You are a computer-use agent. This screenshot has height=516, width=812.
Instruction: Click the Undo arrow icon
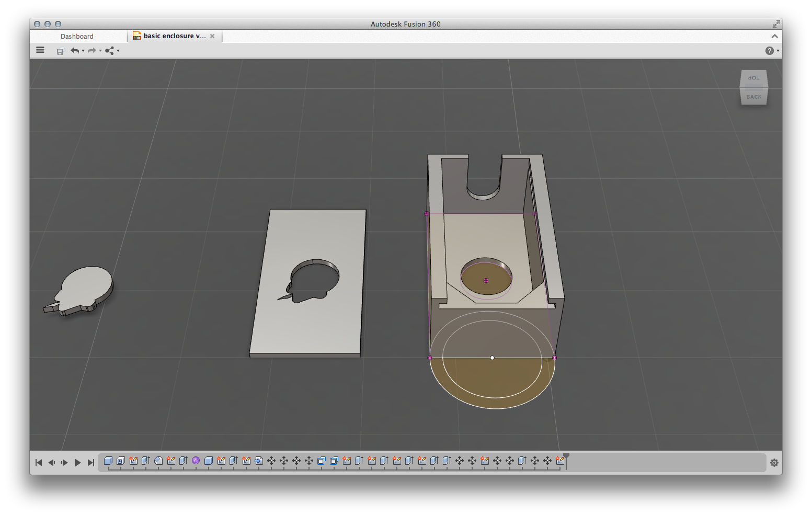click(75, 51)
